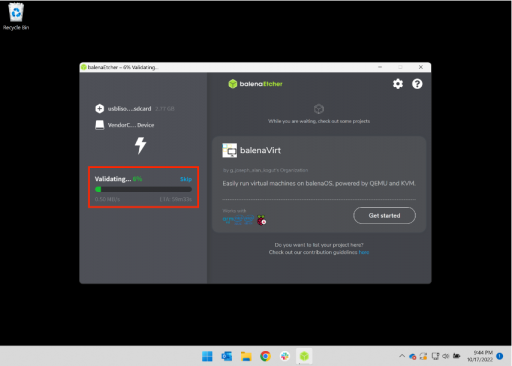
Task: Skip the validation step
Action: point(186,179)
